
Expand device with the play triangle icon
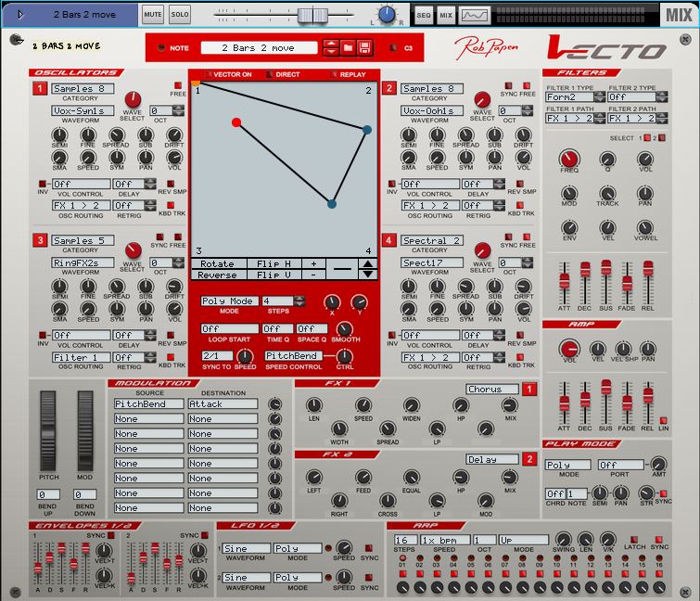coord(19,15)
